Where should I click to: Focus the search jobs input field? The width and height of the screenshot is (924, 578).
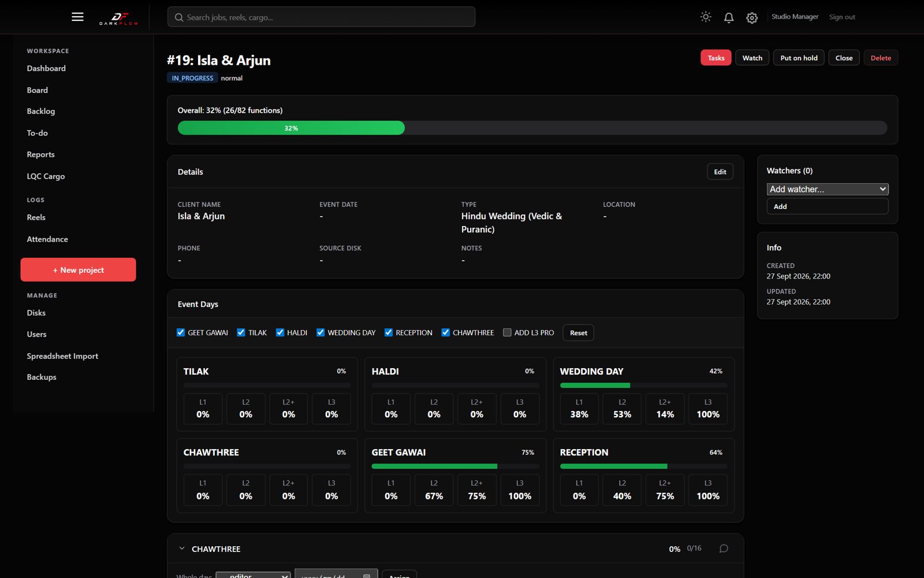(x=321, y=17)
